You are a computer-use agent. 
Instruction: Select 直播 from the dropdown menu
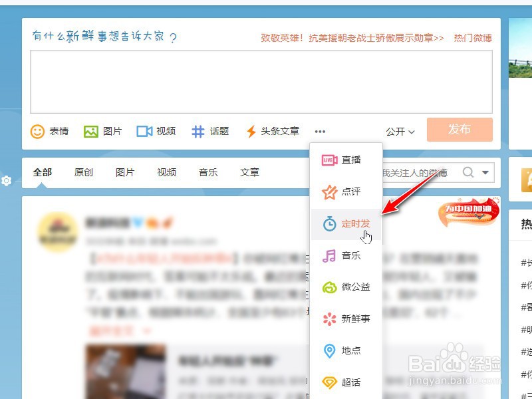346,160
